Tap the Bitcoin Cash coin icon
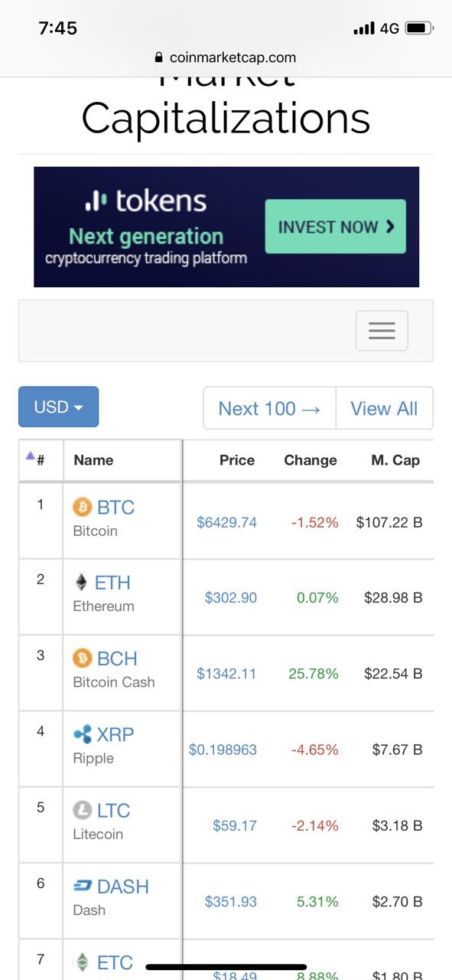This screenshot has height=980, width=452. (82, 658)
